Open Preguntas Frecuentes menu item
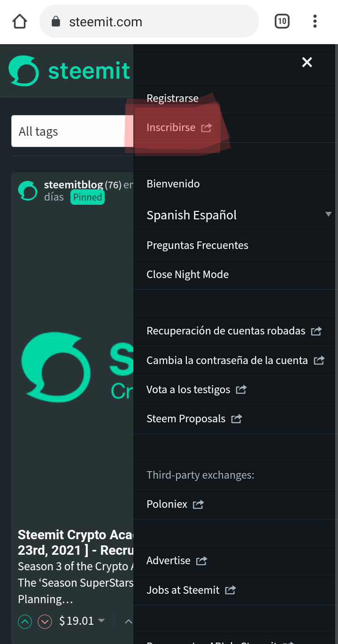338x644 pixels. pyautogui.click(x=197, y=245)
